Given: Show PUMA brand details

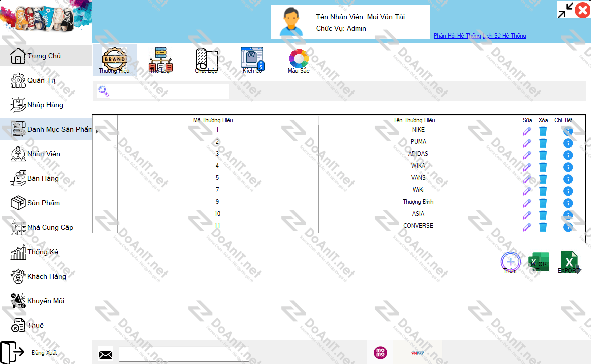Looking at the screenshot, I should [x=568, y=143].
